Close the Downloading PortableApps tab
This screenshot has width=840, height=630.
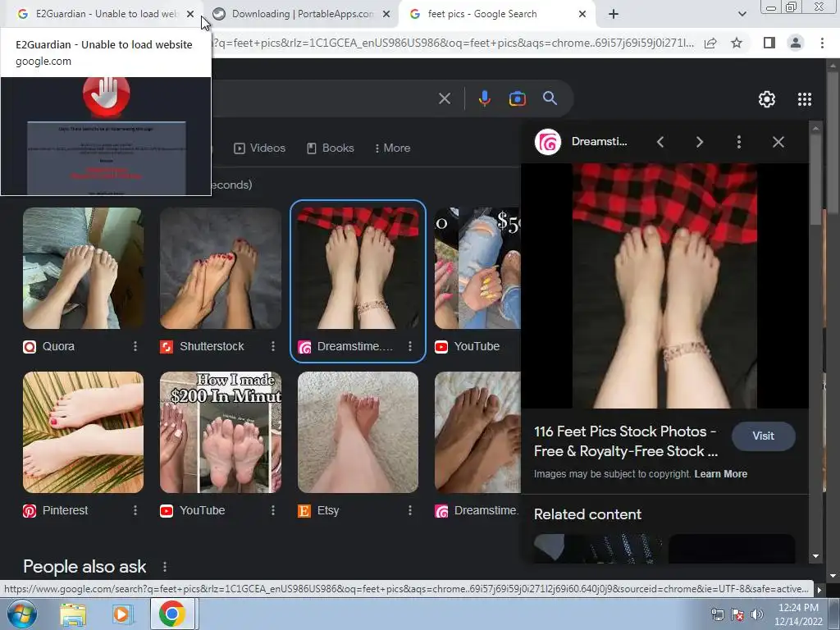pyautogui.click(x=386, y=14)
